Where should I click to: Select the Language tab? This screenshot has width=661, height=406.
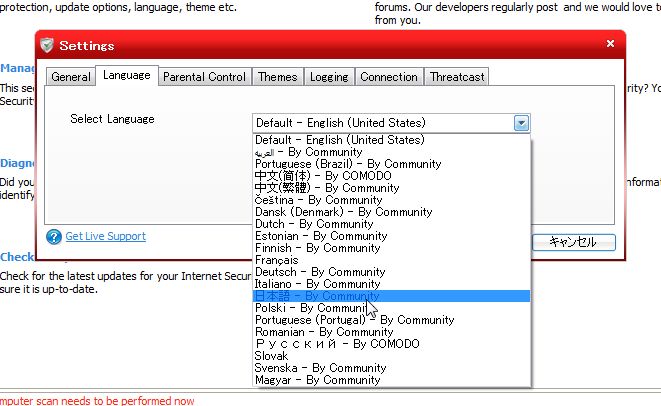127,75
